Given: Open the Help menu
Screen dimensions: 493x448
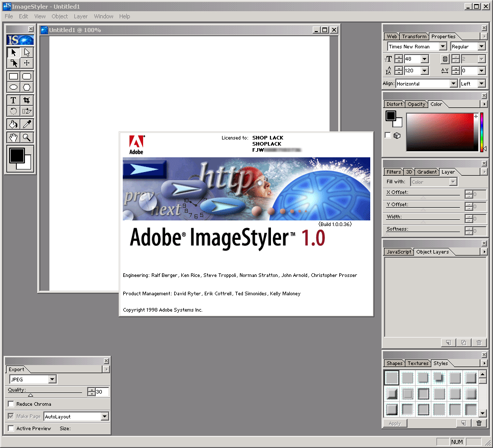Looking at the screenshot, I should [124, 16].
